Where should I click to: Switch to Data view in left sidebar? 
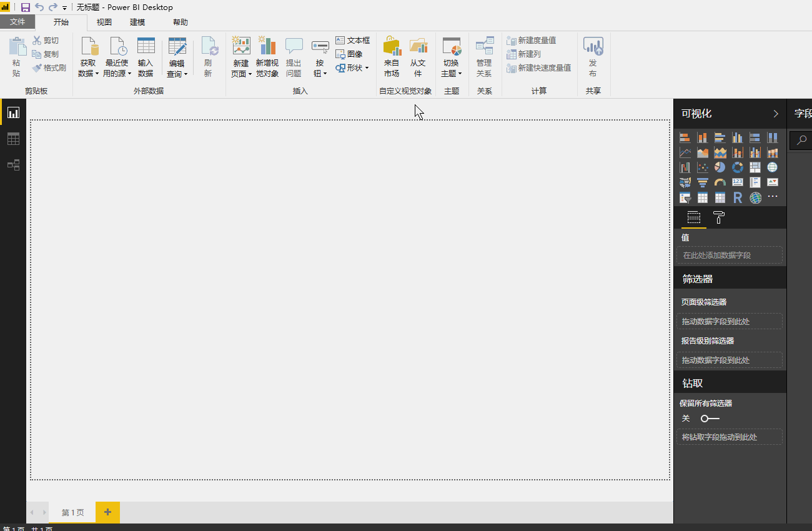click(13, 139)
